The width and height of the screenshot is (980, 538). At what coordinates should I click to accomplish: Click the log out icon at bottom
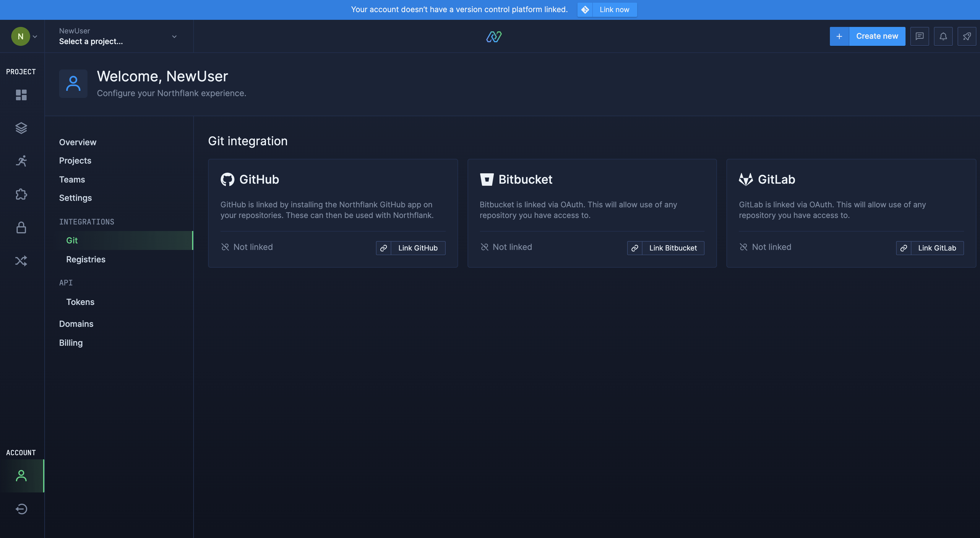(x=21, y=509)
